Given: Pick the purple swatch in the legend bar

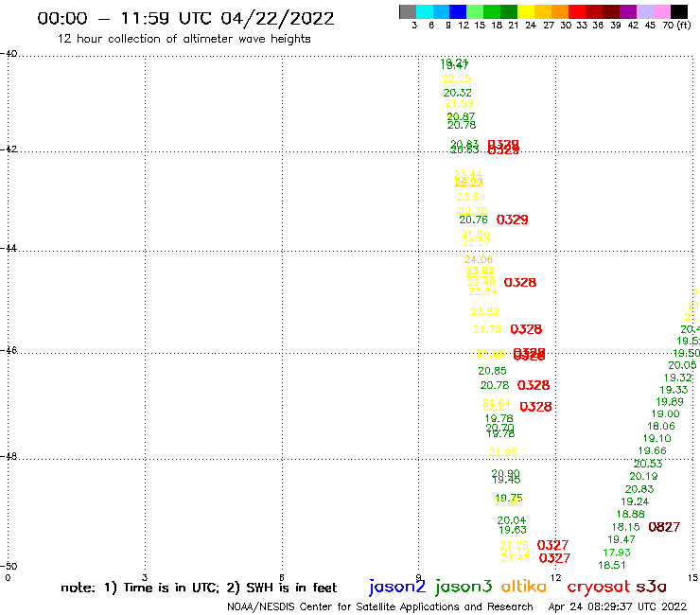Looking at the screenshot, I should click(628, 11).
